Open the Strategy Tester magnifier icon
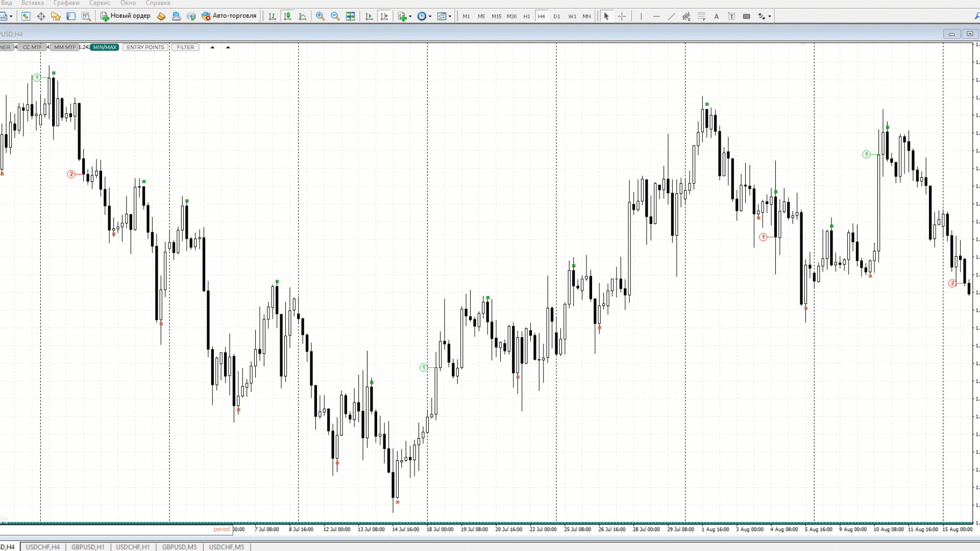The height and width of the screenshot is (551, 980). tap(86, 16)
